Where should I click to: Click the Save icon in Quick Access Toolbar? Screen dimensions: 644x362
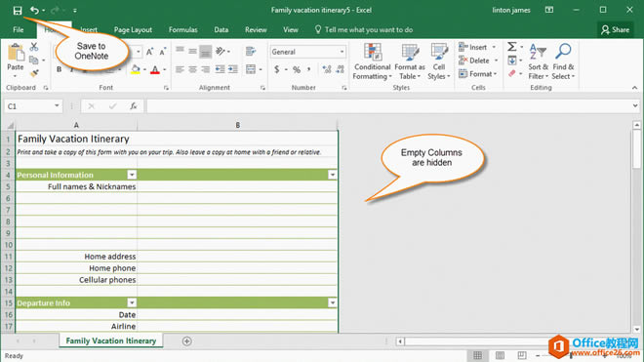pyautogui.click(x=18, y=11)
